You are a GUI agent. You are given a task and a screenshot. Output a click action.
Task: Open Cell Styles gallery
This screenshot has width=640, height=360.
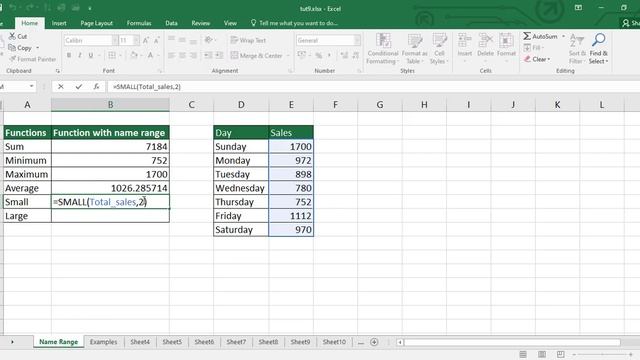click(439, 49)
